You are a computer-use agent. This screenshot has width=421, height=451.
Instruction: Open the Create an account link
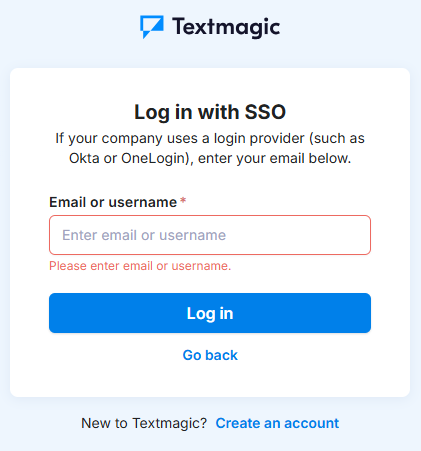click(x=277, y=423)
